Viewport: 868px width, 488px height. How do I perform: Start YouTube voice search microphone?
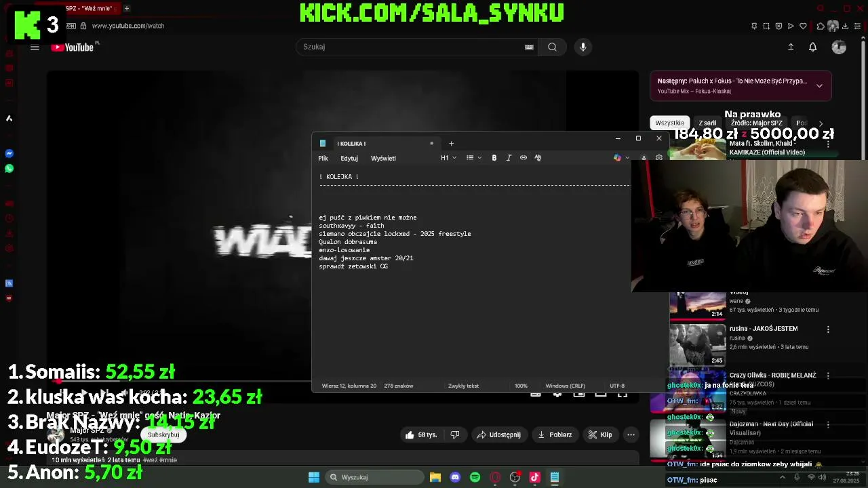click(583, 47)
